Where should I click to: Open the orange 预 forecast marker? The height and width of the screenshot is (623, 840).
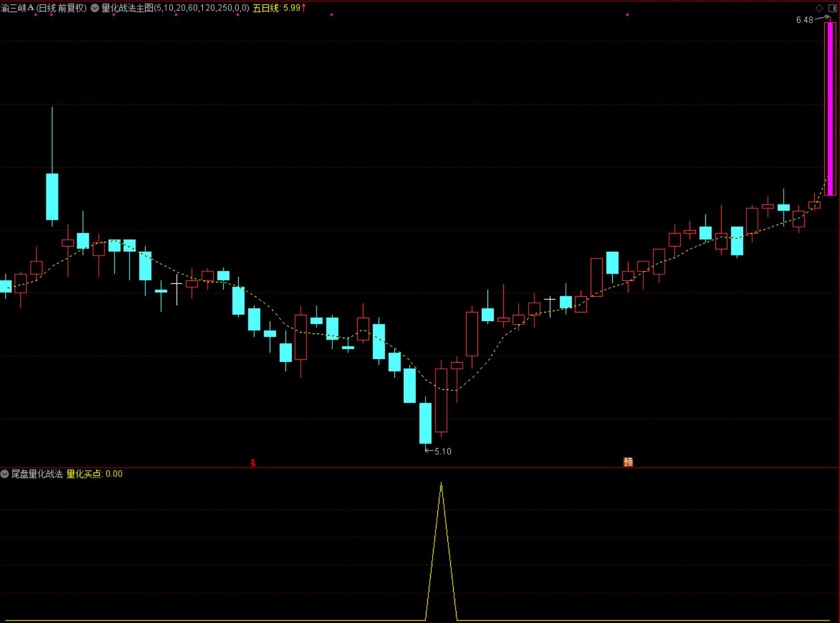point(628,462)
